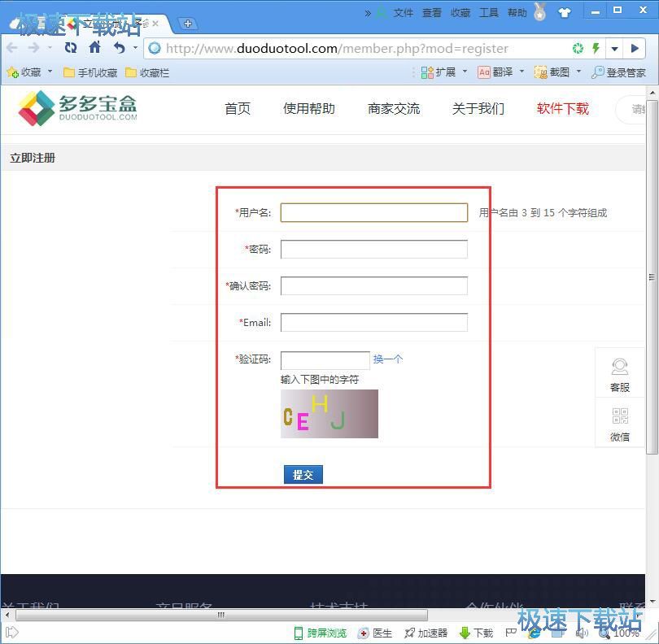
Task: Click the site search box
Action: 631,109
